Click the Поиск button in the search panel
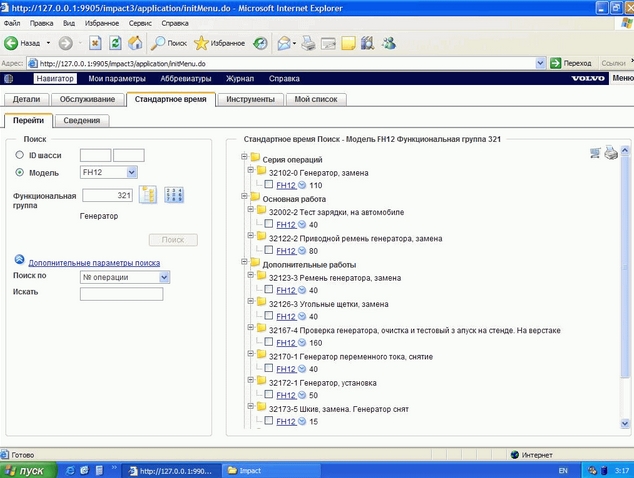634x478 pixels. tap(173, 240)
